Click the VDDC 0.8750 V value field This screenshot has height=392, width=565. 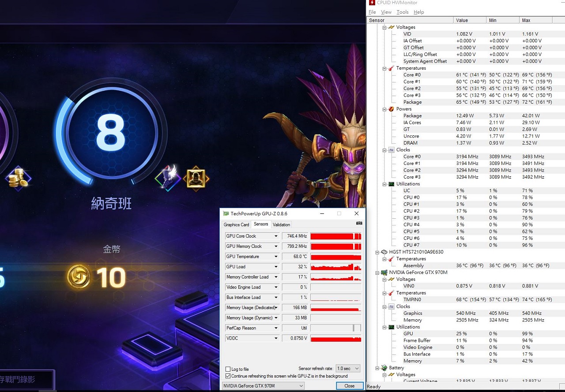click(x=295, y=338)
